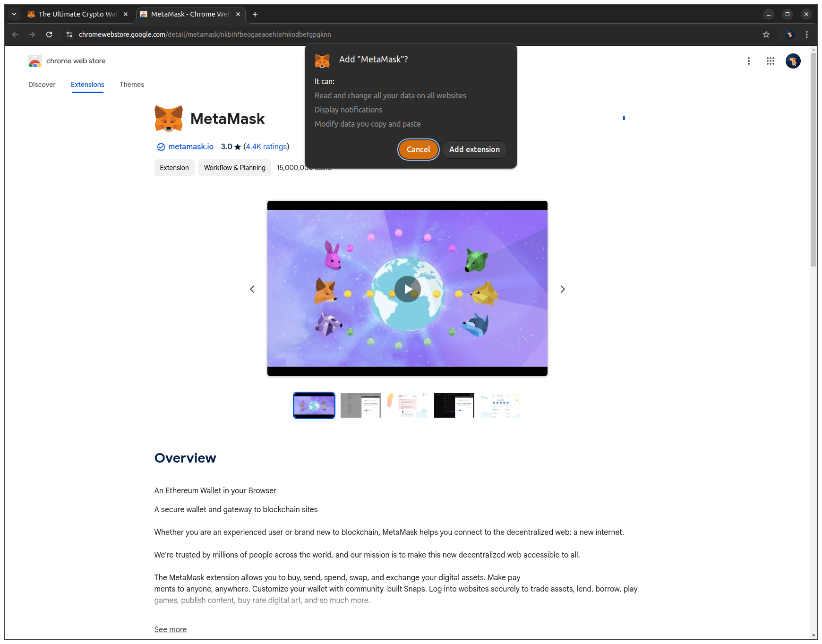
Task: Click the fox icon in install dialog
Action: tap(322, 60)
